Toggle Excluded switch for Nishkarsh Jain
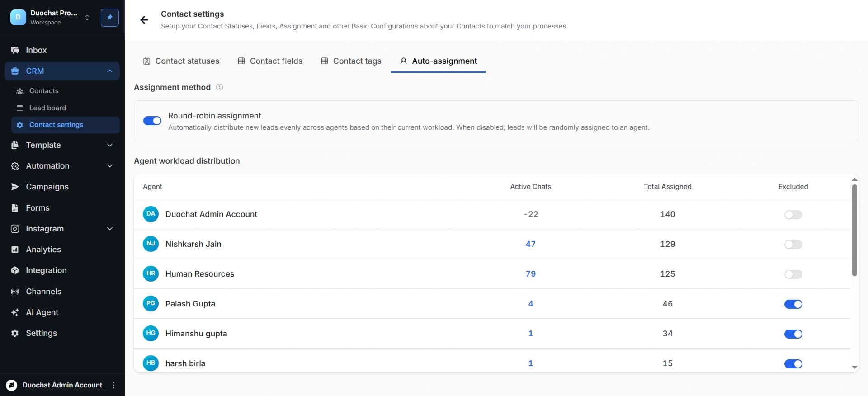The height and width of the screenshot is (396, 868). [x=793, y=245]
